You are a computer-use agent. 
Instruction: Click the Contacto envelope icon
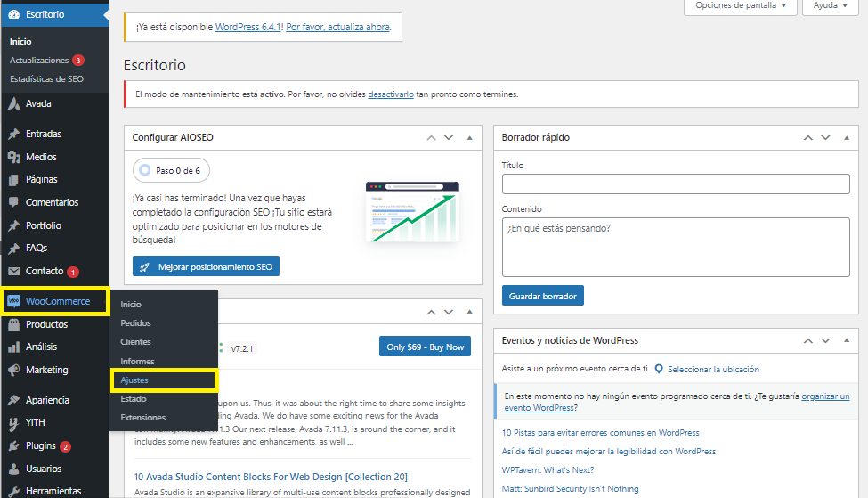(x=13, y=271)
